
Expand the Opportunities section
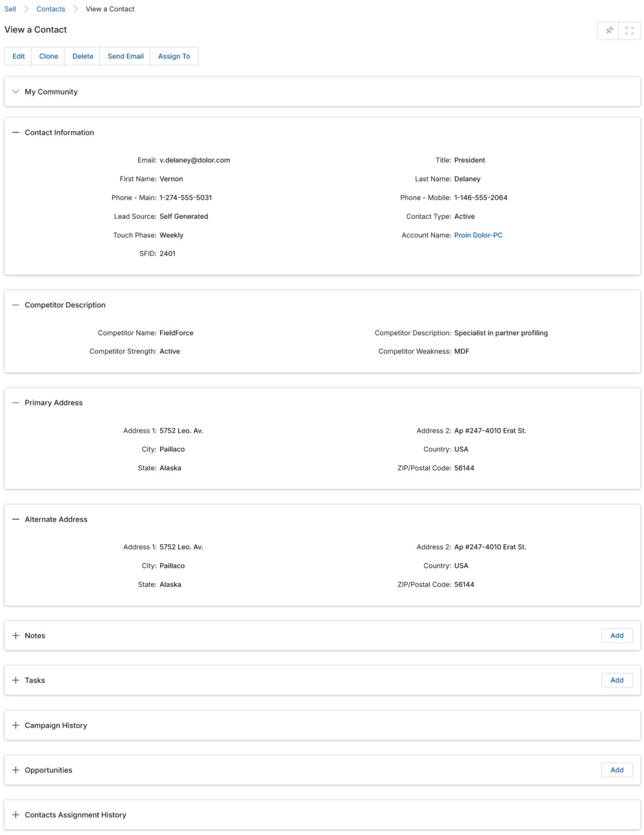point(16,770)
